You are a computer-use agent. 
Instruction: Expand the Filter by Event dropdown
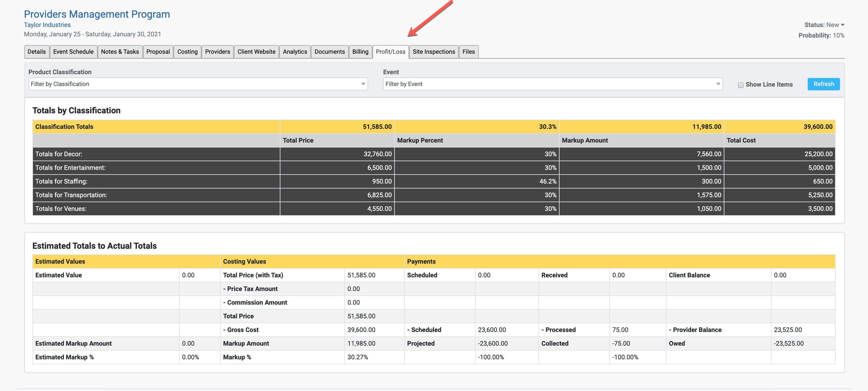[553, 84]
